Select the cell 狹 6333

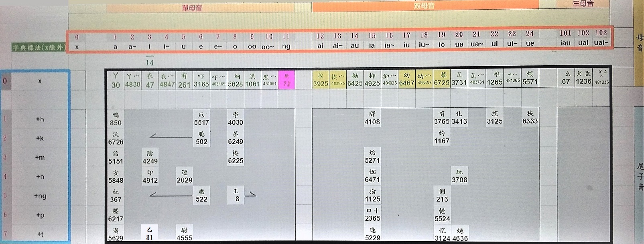[x=530, y=118]
